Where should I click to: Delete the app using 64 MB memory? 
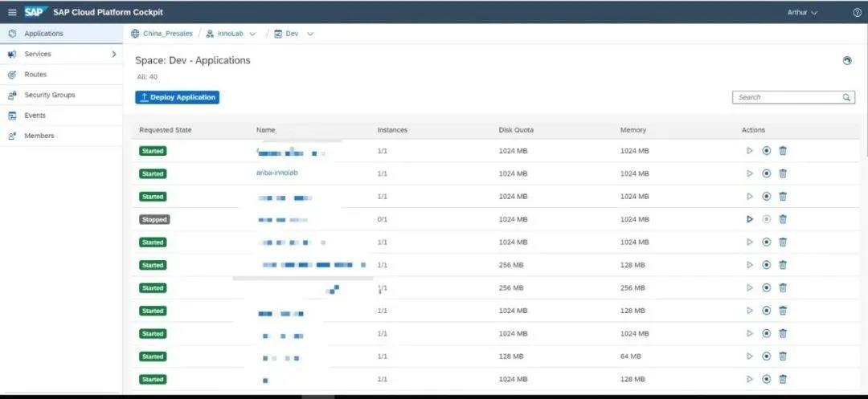(783, 356)
